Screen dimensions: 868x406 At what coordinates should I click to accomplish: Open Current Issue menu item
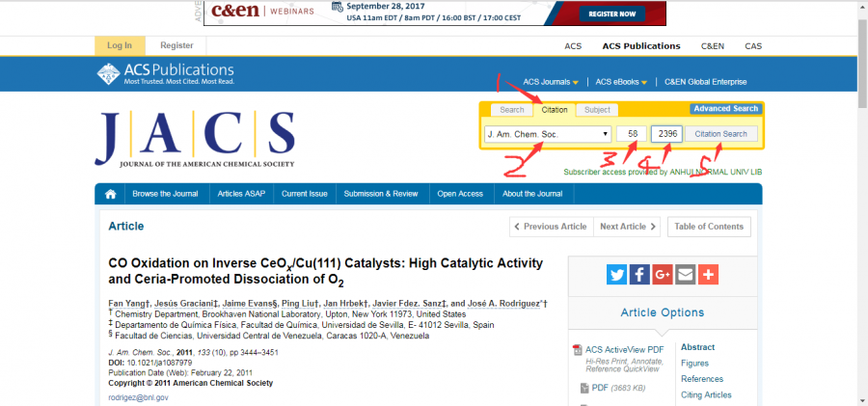pos(304,194)
